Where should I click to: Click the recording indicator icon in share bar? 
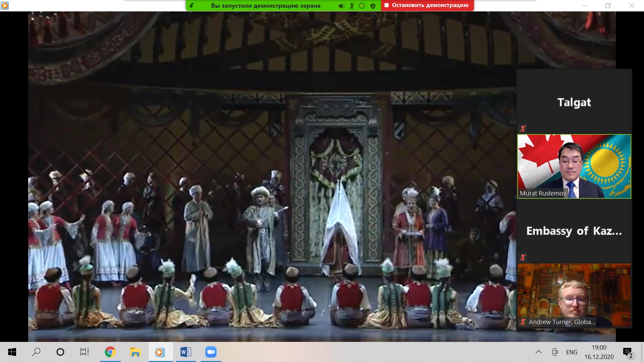(x=362, y=6)
